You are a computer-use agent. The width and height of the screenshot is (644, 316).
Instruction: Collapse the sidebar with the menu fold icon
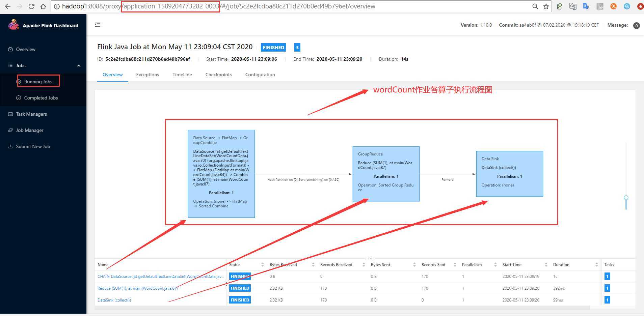pos(98,24)
